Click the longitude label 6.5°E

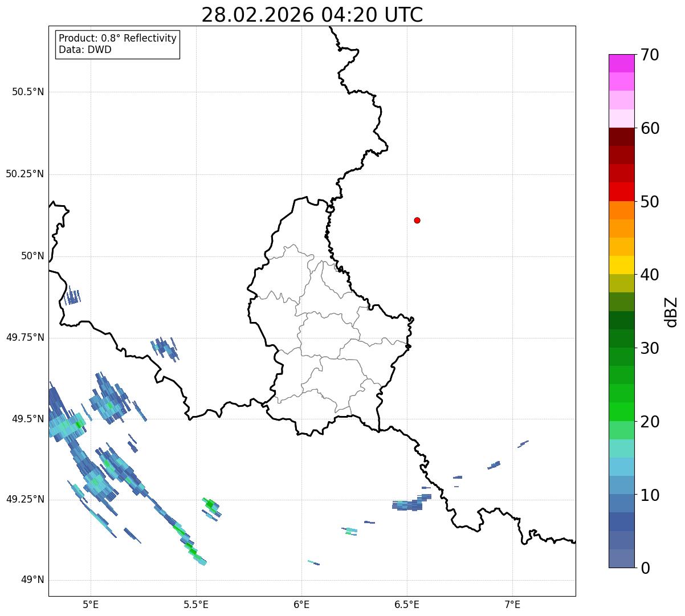[407, 605]
